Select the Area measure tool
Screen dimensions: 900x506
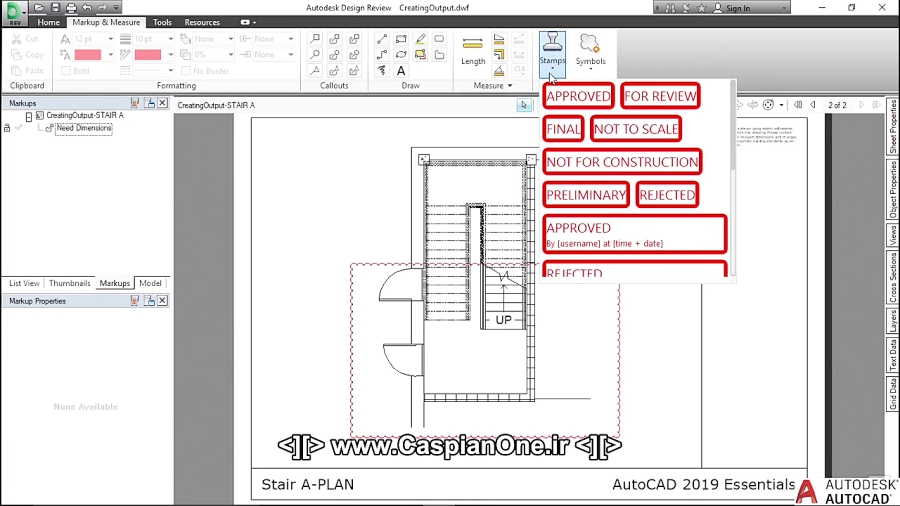coord(499,39)
